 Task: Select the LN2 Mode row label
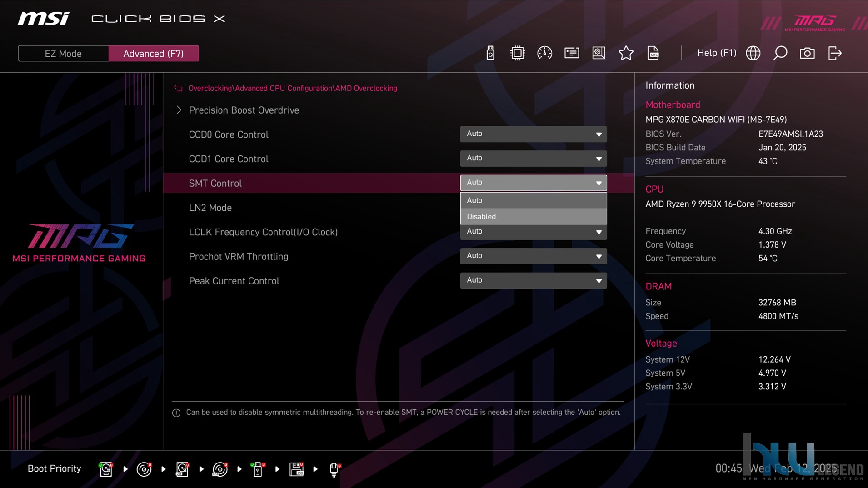210,208
